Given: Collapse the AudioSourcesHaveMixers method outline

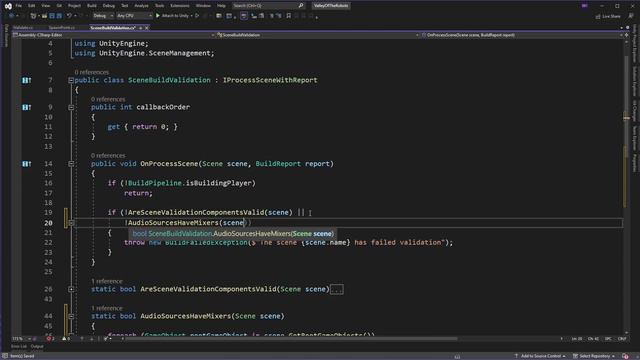Looking at the screenshot, I should (71, 316).
